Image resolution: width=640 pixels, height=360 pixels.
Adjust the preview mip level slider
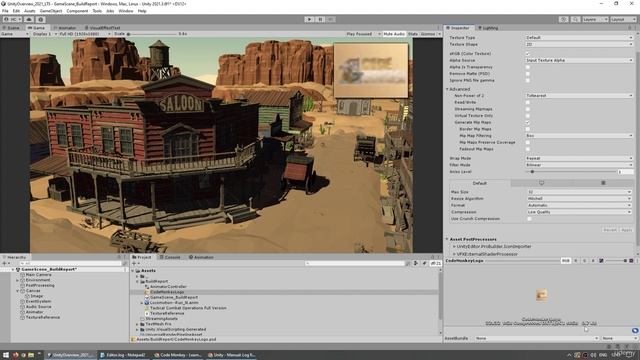(615, 260)
